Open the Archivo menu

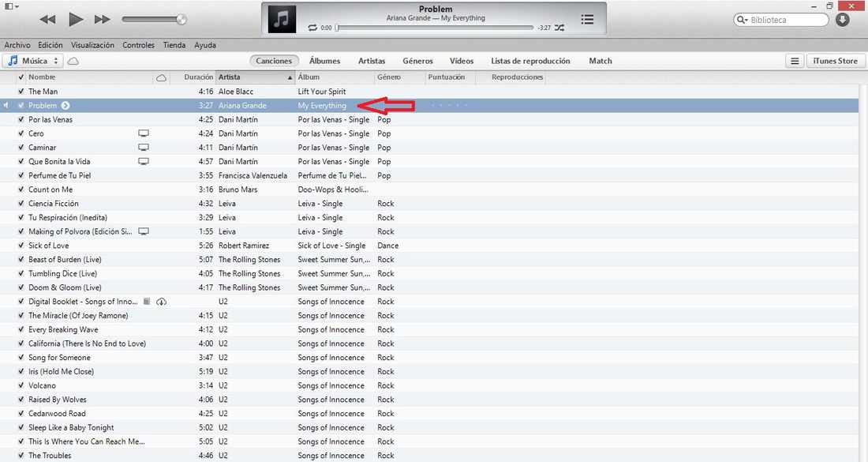(x=17, y=46)
